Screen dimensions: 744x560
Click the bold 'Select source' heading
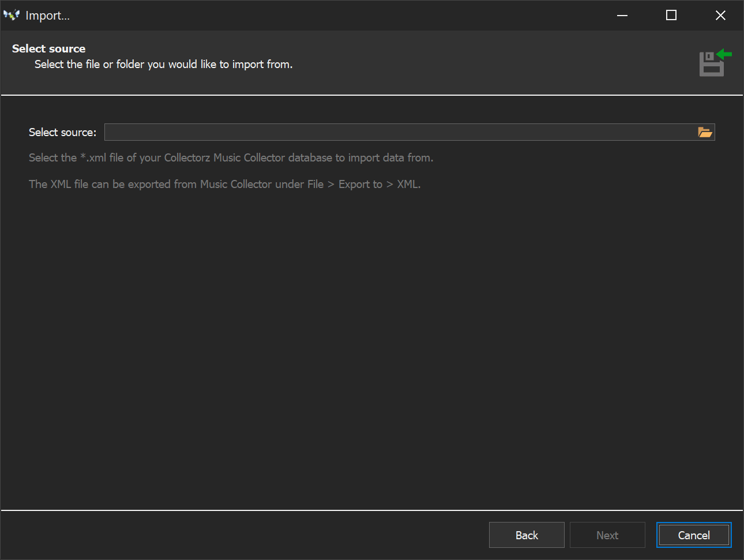coord(49,48)
